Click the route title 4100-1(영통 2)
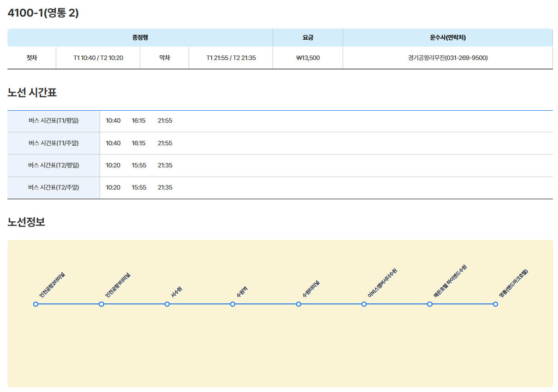This screenshot has width=558, height=392. pos(43,13)
